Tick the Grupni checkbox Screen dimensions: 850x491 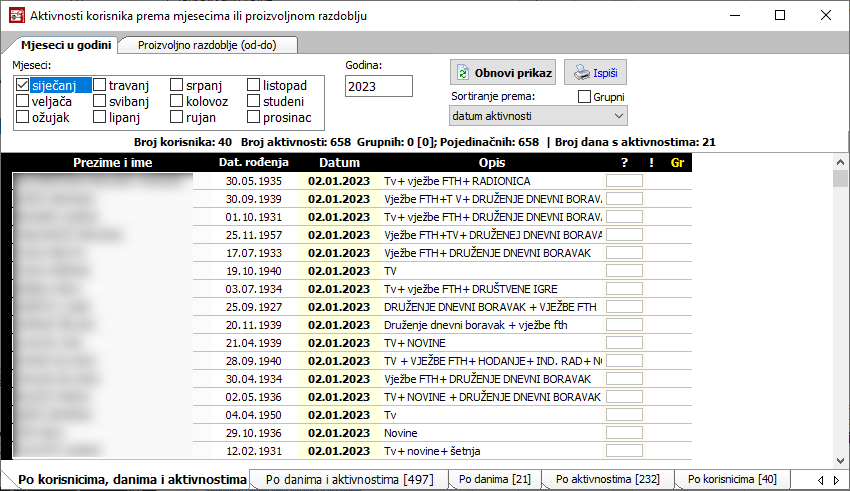(585, 97)
